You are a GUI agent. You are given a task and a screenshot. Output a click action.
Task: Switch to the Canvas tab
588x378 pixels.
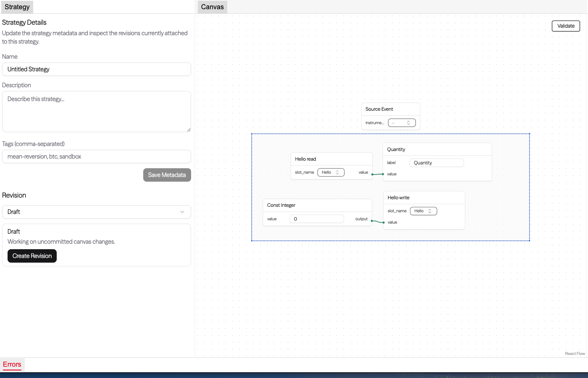pos(213,7)
